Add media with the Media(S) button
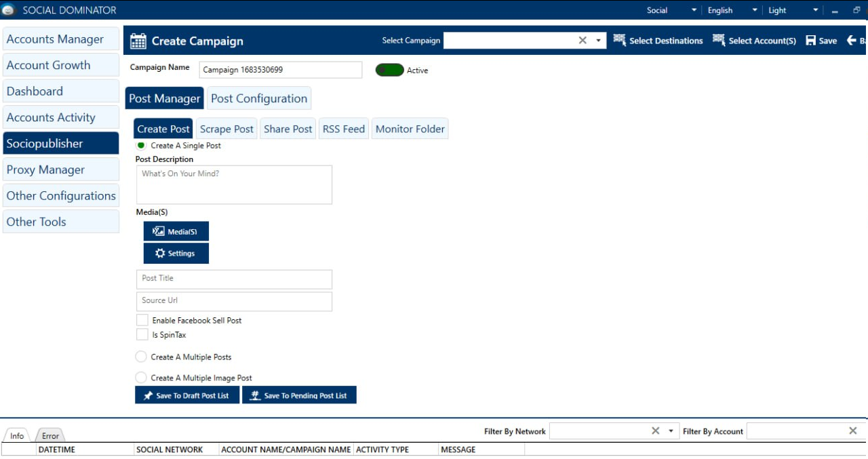The image size is (868, 459). pos(176,231)
